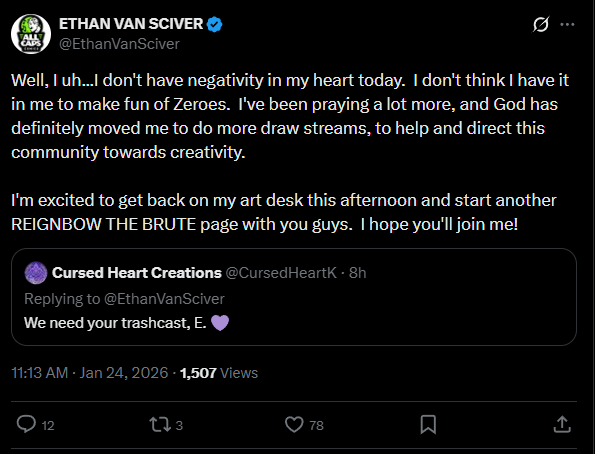Click Cursed Heart Creations name
595x454 pixels.
click(137, 273)
